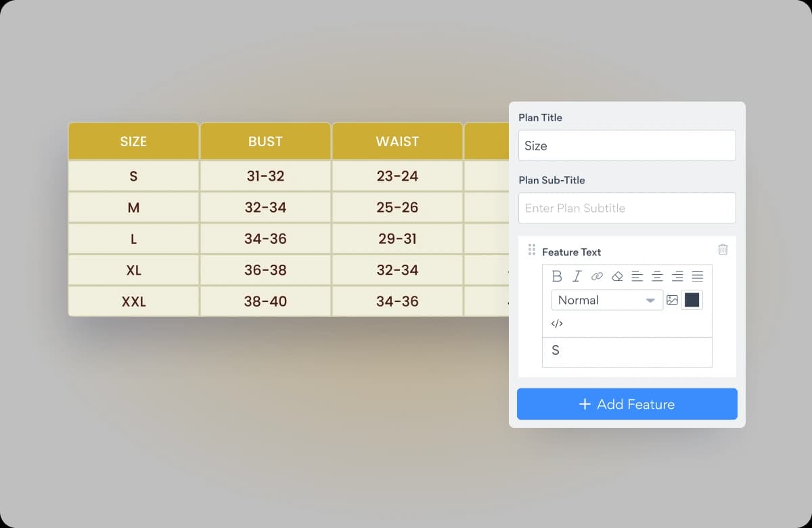Viewport: 812px width, 528px height.
Task: Center align the feature text
Action: [x=657, y=276]
